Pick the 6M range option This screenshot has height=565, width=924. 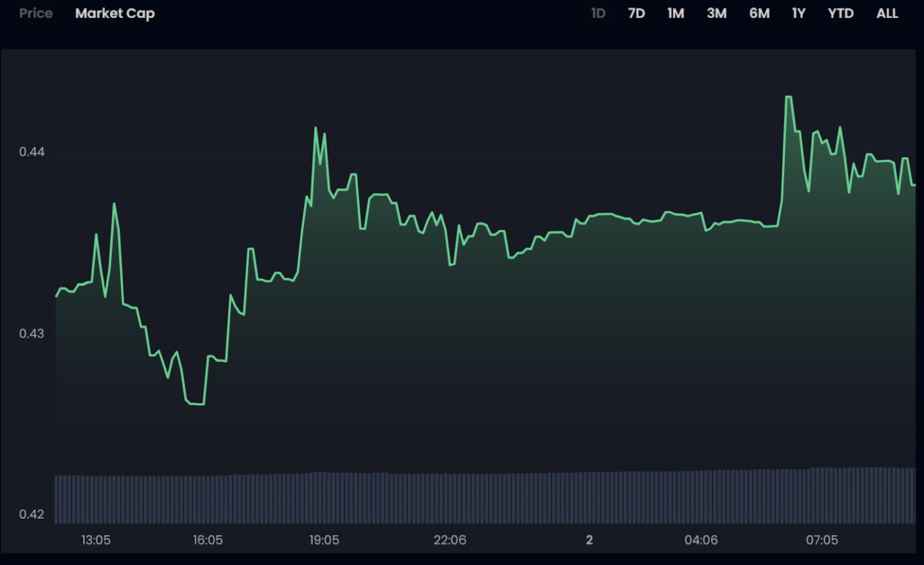point(759,14)
